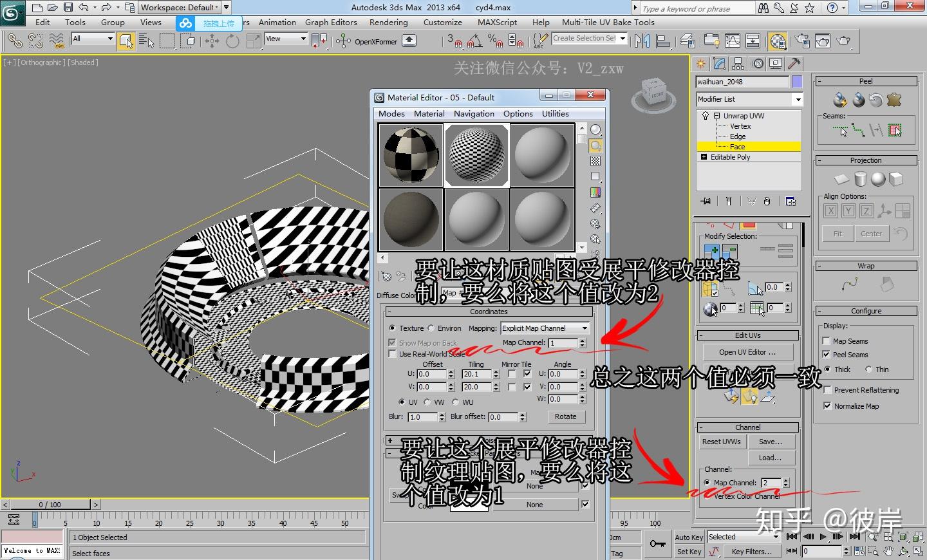Click the Align to X button

pos(830,211)
